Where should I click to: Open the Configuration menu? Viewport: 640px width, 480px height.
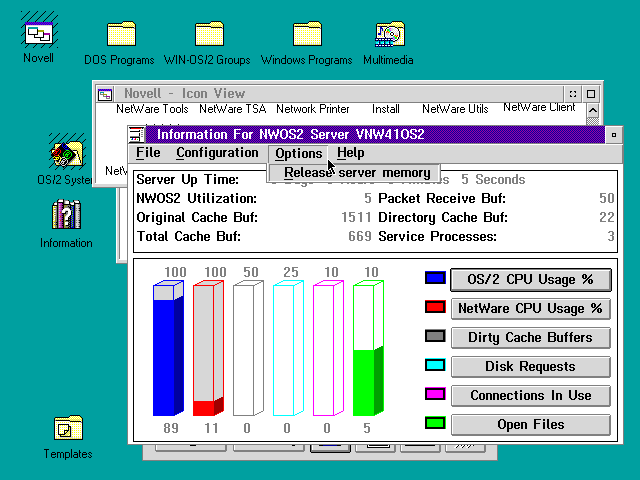tap(217, 153)
